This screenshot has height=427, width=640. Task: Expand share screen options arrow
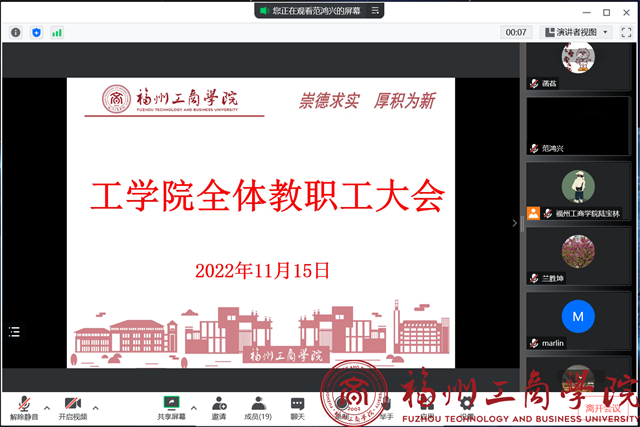click(193, 406)
